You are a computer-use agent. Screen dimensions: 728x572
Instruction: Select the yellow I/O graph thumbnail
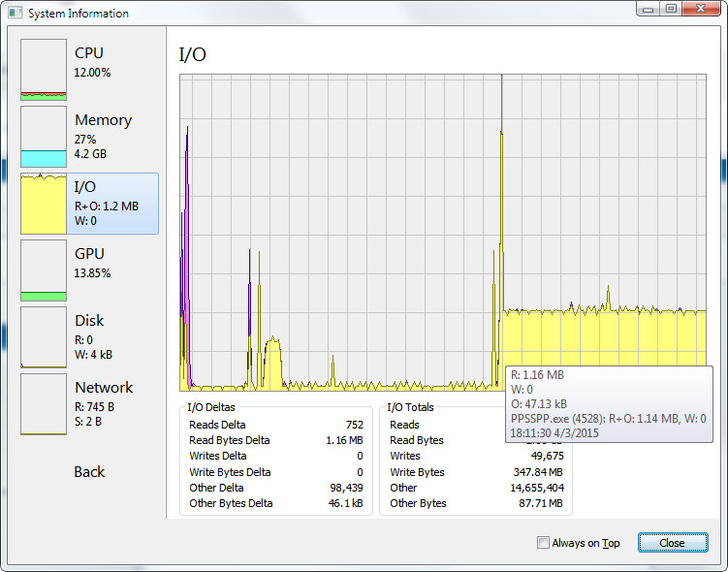pyautogui.click(x=44, y=204)
